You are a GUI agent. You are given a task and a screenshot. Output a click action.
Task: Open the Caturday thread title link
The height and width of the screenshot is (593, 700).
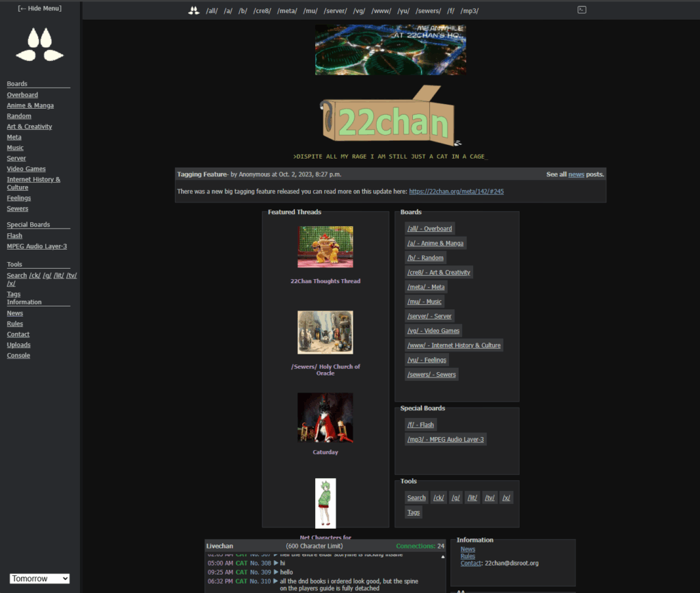coord(325,452)
